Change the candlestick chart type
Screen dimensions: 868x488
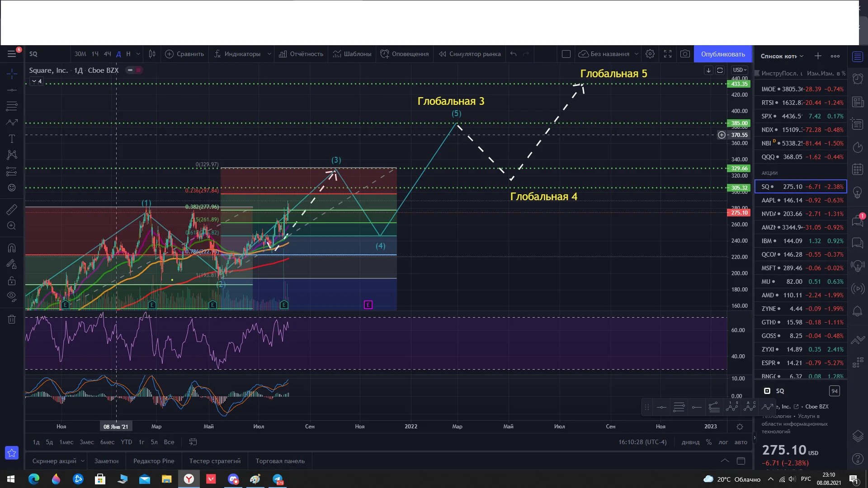point(152,54)
